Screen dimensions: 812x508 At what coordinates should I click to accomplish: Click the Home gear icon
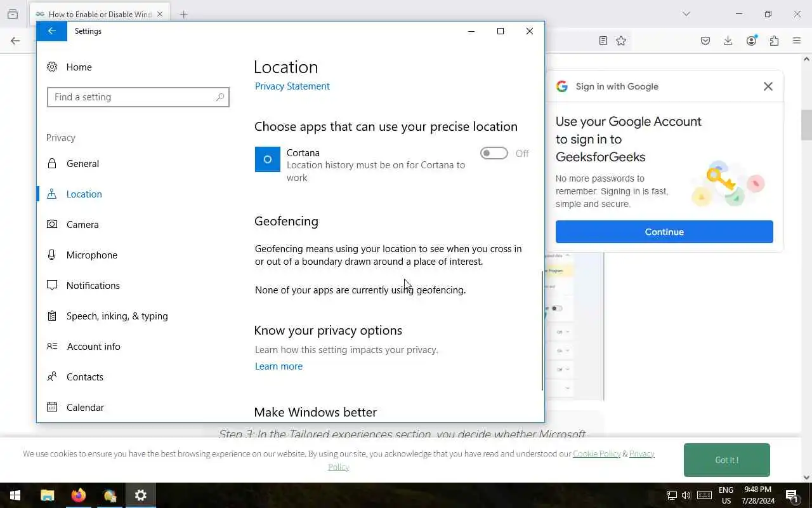[52, 67]
